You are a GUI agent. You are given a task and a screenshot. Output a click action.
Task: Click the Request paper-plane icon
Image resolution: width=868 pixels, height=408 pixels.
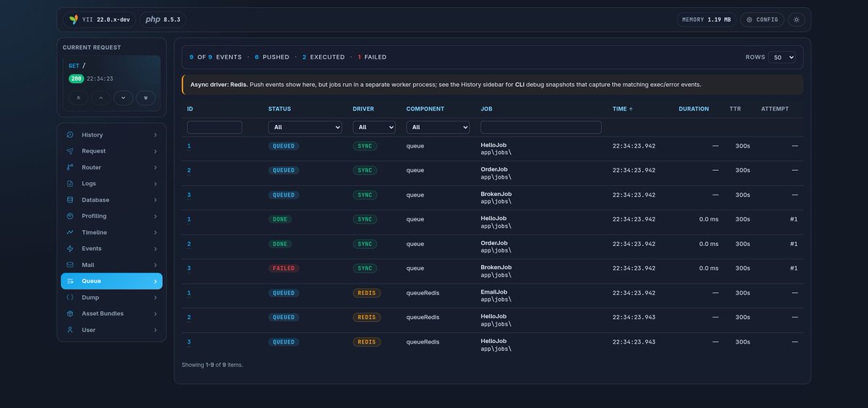point(70,151)
